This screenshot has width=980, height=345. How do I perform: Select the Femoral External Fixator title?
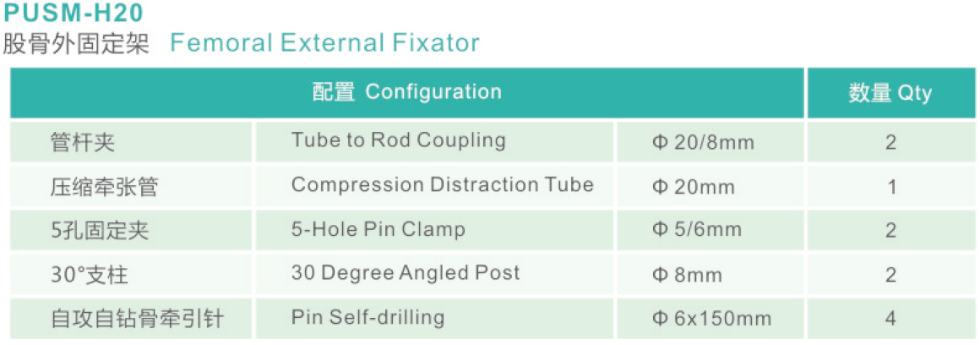click(324, 43)
